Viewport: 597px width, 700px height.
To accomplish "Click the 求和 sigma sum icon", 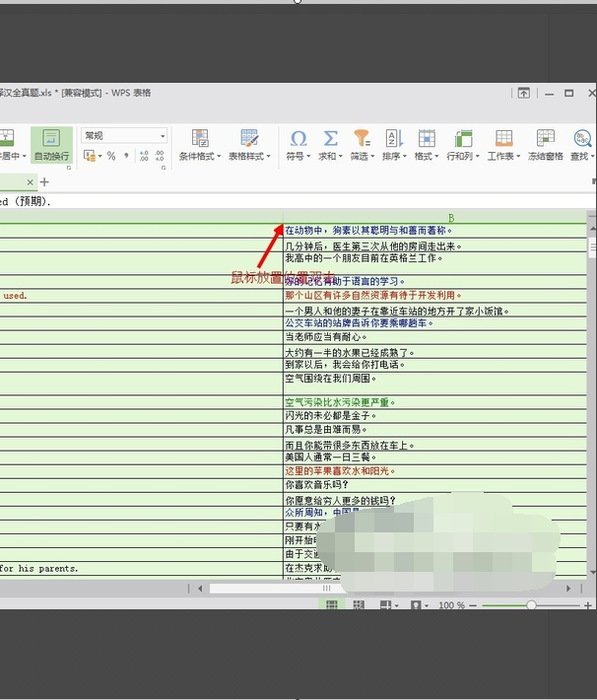I will (x=330, y=139).
